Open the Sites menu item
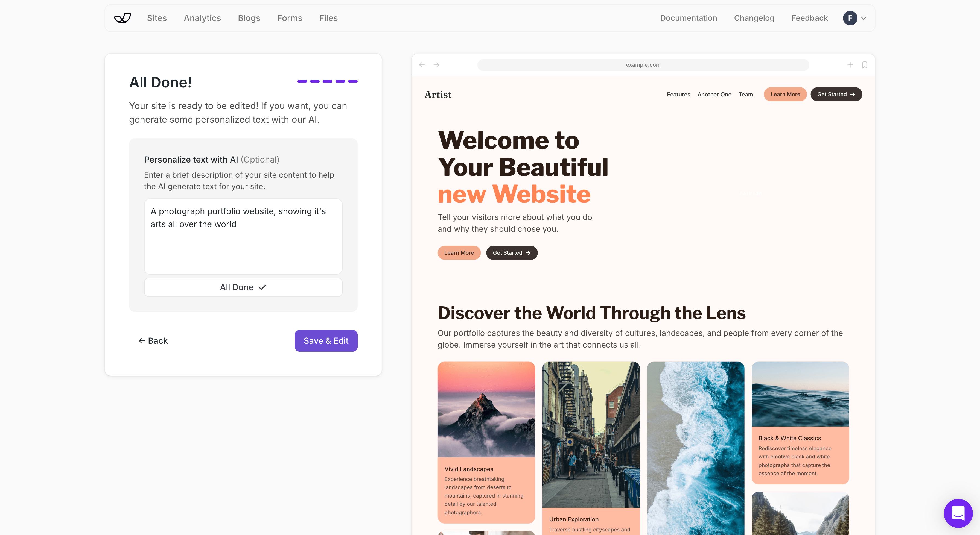This screenshot has width=980, height=535. click(x=157, y=18)
